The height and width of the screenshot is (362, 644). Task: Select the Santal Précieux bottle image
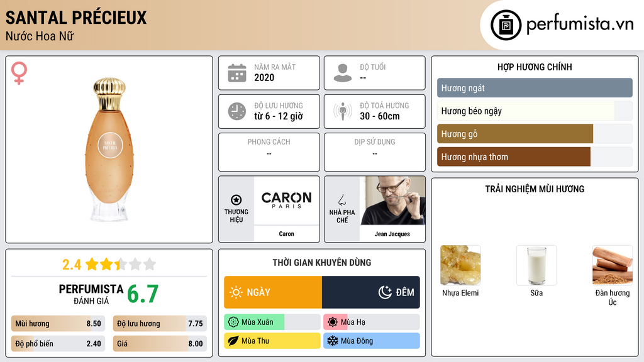109,150
